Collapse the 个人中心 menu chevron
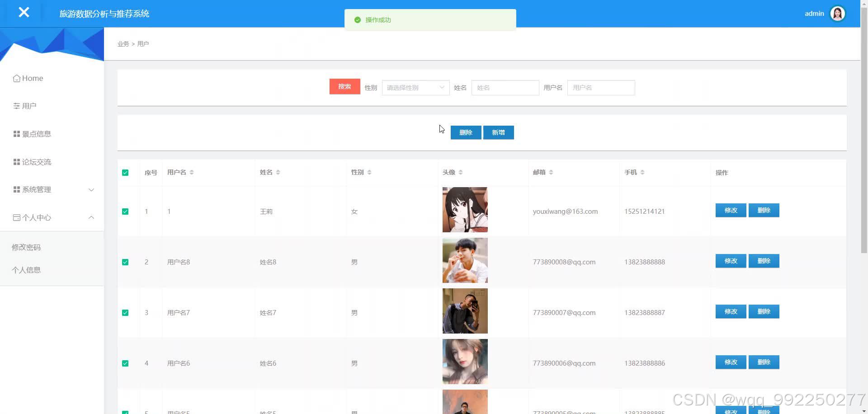 pos(91,217)
